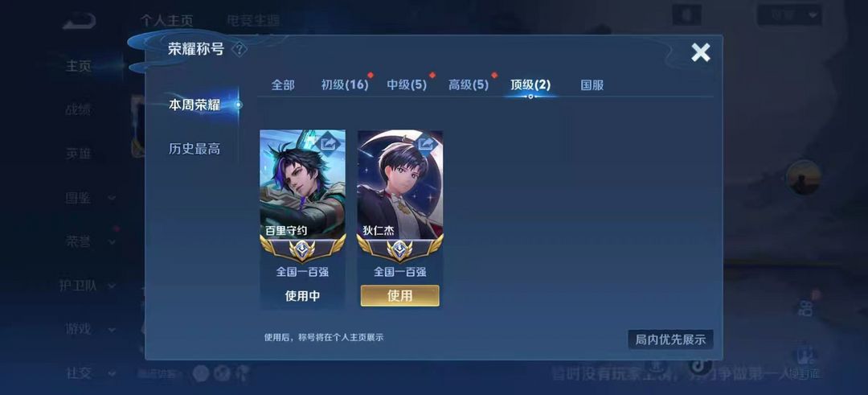Click the 全国一百强 badge emblem under 狄仁杰
This screenshot has width=868, height=395.
(399, 249)
